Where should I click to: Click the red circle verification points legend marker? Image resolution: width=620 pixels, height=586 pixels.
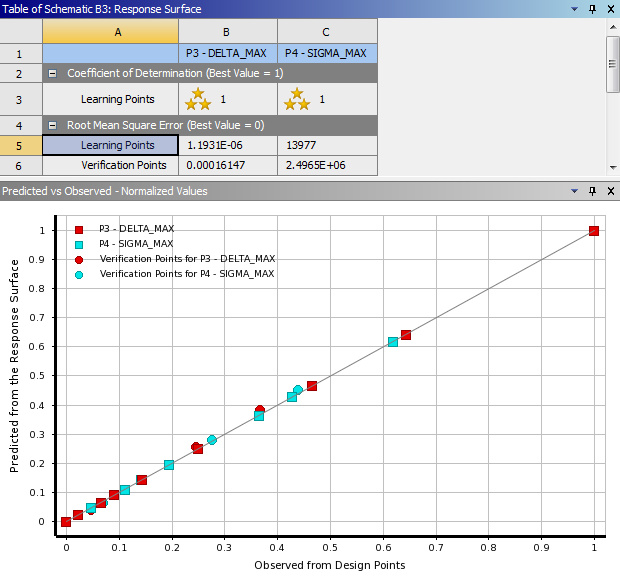coord(79,259)
